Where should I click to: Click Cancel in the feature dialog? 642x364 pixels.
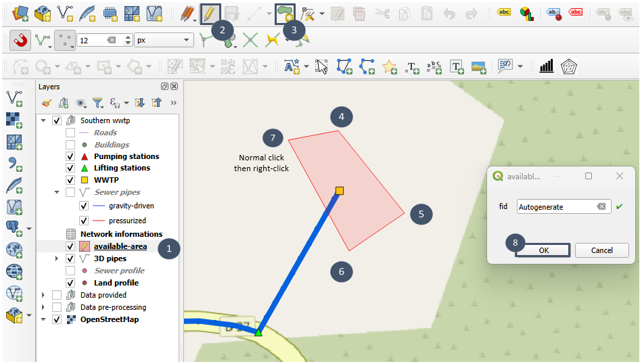tap(601, 250)
